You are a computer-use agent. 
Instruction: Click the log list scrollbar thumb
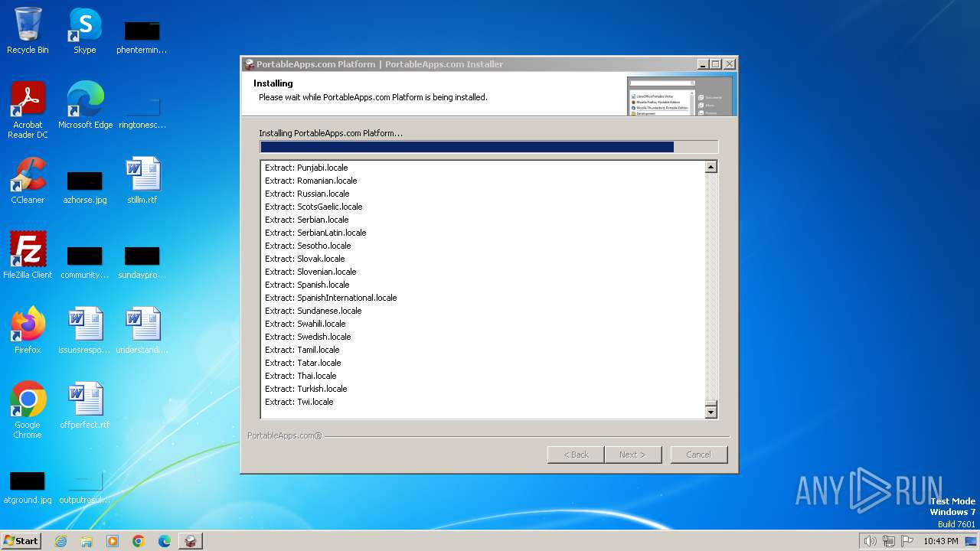coord(710,403)
